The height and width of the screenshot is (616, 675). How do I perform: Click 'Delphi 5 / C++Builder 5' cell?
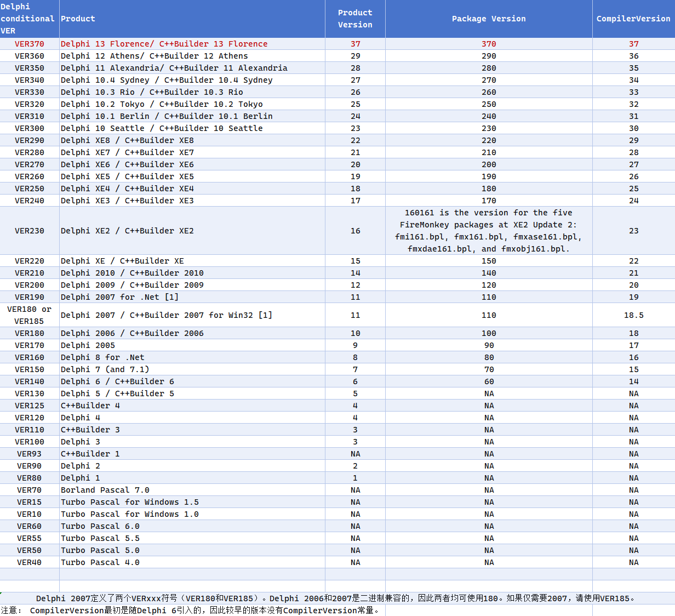click(192, 393)
